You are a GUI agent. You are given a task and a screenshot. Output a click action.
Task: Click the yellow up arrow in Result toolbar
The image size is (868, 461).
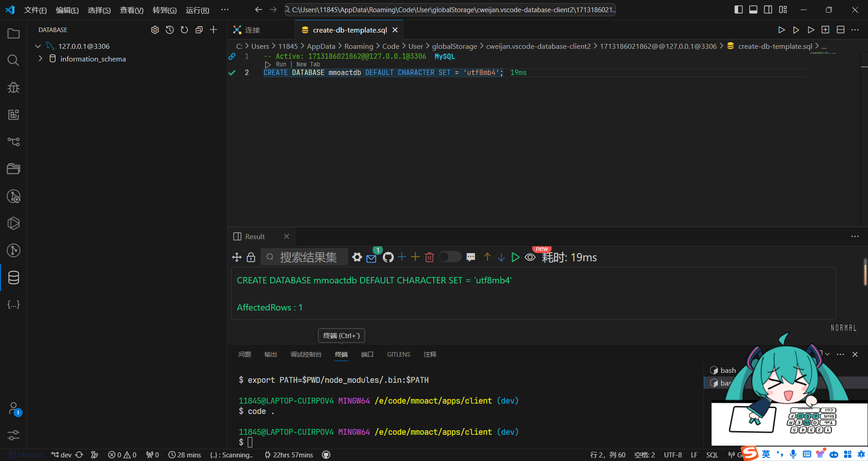point(487,257)
